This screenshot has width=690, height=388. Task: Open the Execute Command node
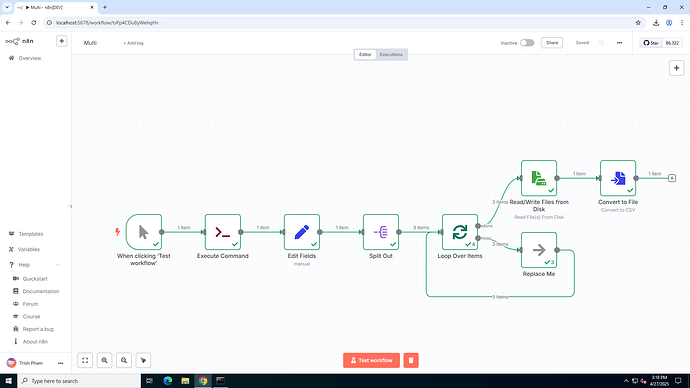coord(223,232)
